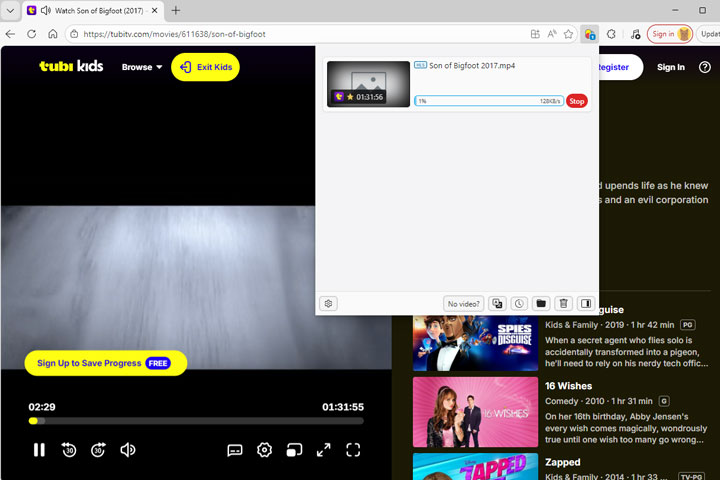Open the video player settings gear
This screenshot has width=720, height=480.
click(x=264, y=450)
